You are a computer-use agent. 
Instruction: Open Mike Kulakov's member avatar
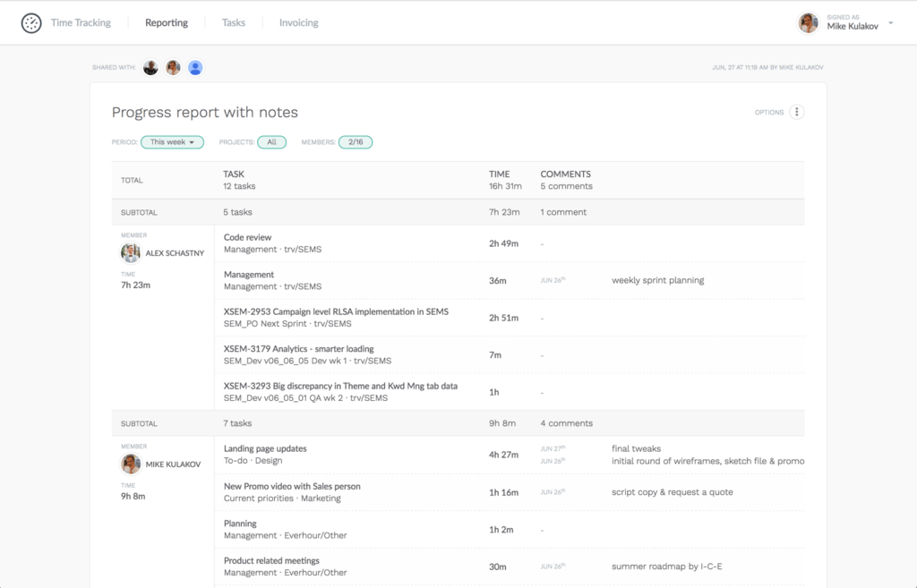pos(130,464)
